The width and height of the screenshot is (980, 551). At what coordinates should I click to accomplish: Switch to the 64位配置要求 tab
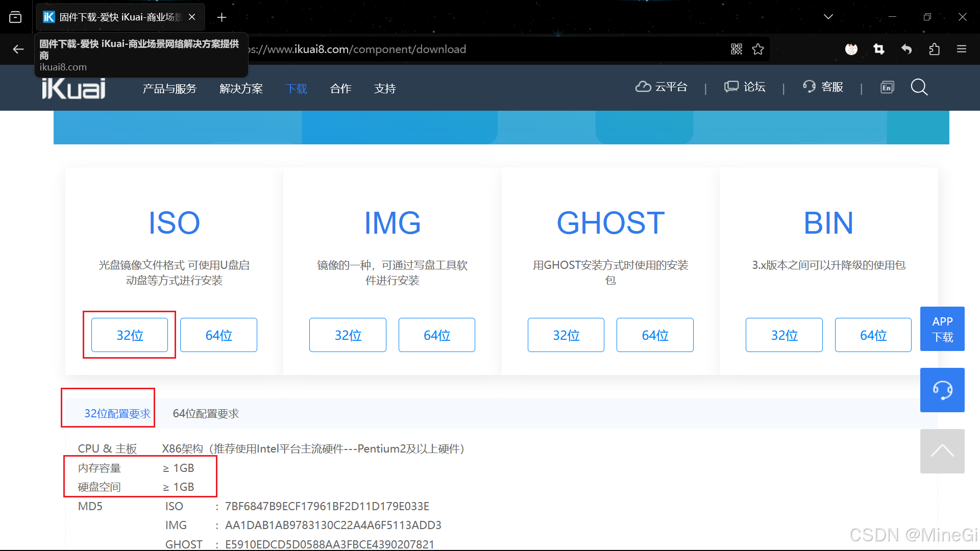[x=206, y=414]
